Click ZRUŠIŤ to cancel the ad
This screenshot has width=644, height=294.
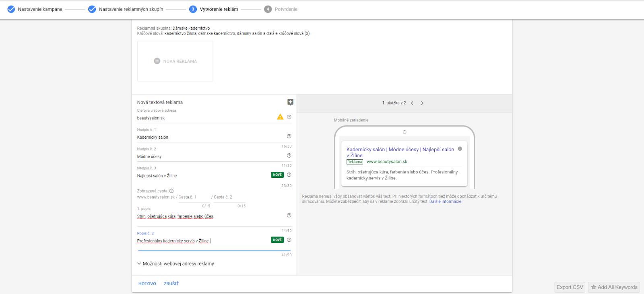(171, 284)
